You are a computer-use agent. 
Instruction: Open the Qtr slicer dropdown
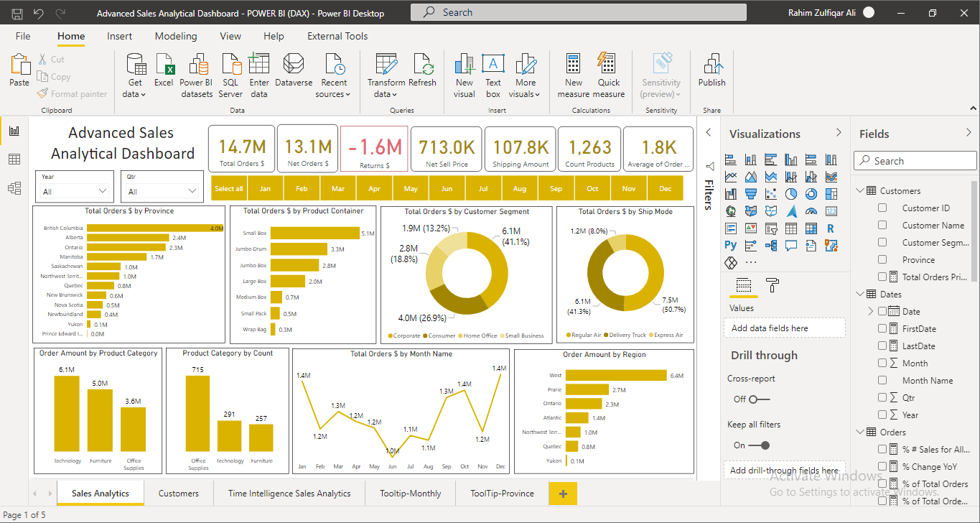[192, 189]
